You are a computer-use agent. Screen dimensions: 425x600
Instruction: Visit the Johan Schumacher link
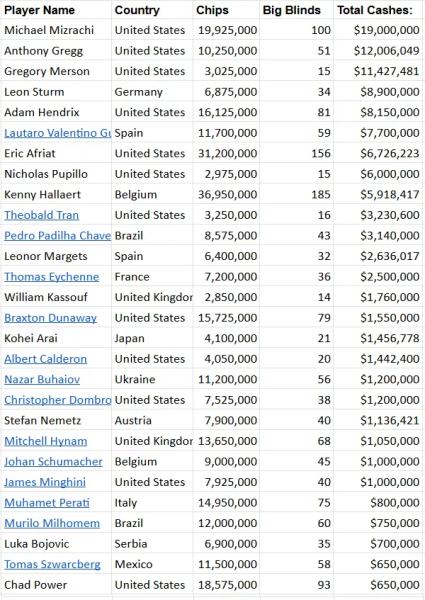(54, 461)
